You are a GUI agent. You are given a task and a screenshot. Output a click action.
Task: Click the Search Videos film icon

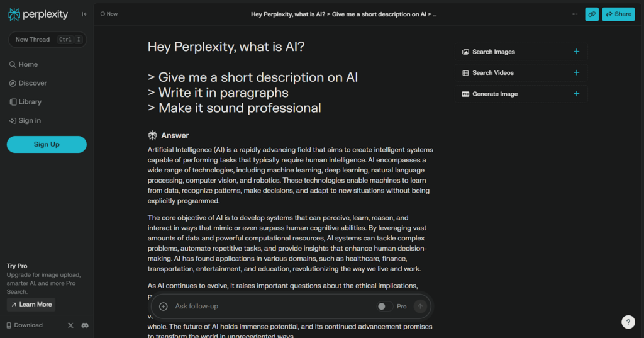pos(465,73)
